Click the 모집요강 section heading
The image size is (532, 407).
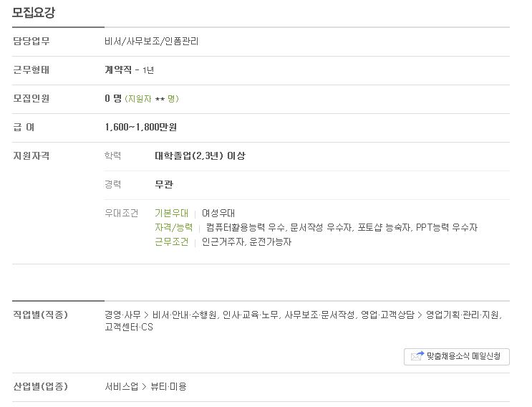[x=34, y=13]
